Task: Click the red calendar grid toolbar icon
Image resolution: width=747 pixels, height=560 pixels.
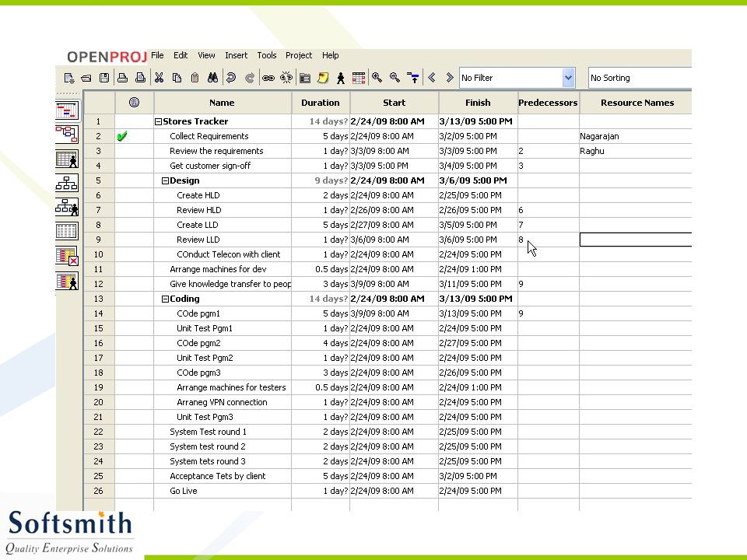Action: (x=359, y=78)
